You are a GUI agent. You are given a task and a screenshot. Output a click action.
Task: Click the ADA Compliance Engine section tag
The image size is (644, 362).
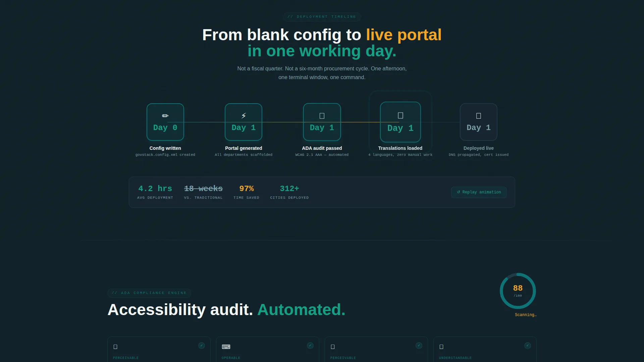coord(149,293)
